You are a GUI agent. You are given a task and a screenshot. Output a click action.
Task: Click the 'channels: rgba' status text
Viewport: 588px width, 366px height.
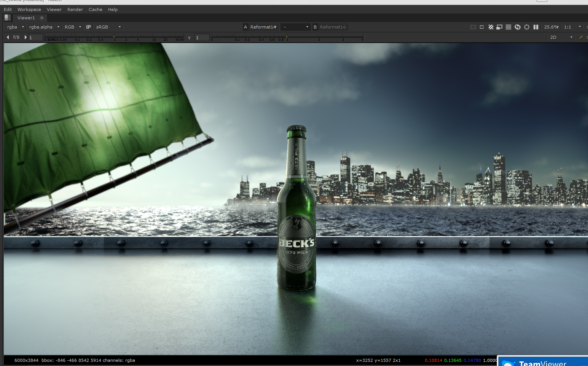point(119,360)
